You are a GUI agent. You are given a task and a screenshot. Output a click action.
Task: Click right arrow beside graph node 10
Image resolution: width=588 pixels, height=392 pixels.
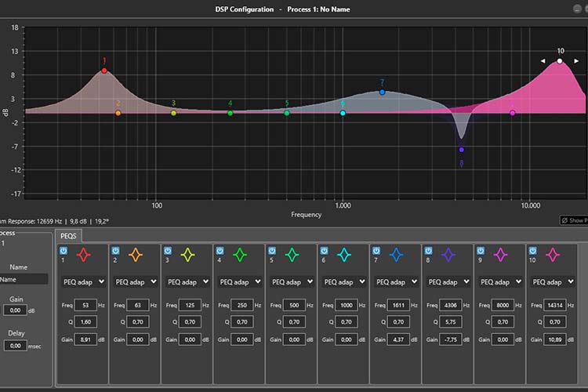[576, 61]
